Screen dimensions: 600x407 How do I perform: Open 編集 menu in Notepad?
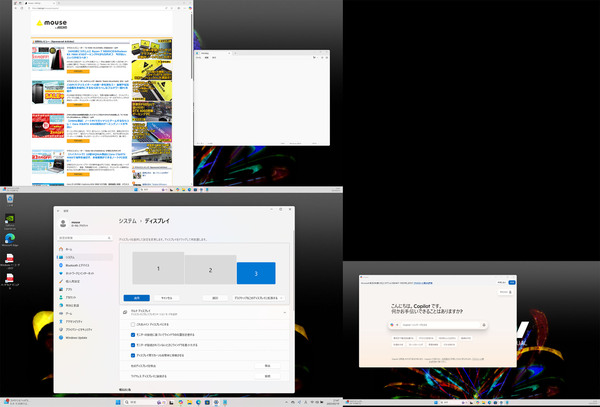click(207, 57)
